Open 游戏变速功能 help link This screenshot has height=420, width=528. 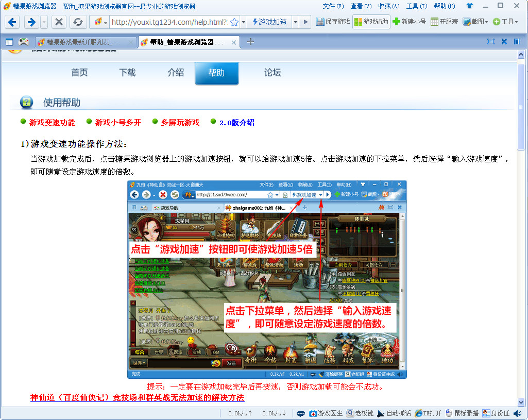click(52, 122)
